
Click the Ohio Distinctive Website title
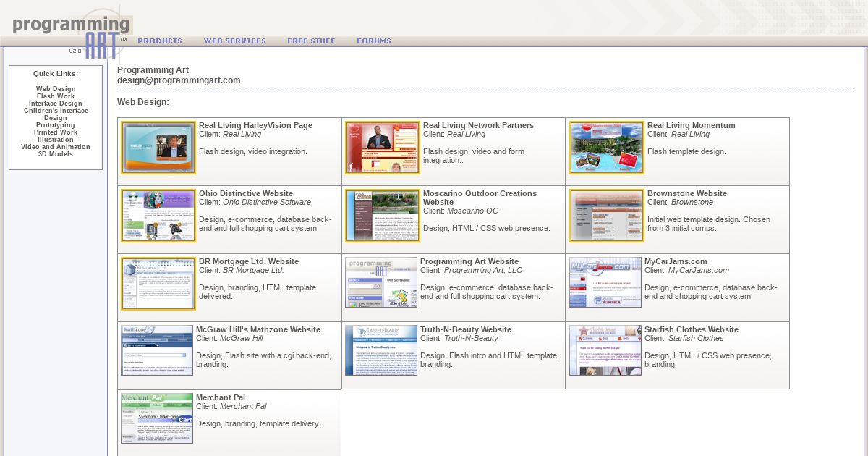(x=246, y=193)
